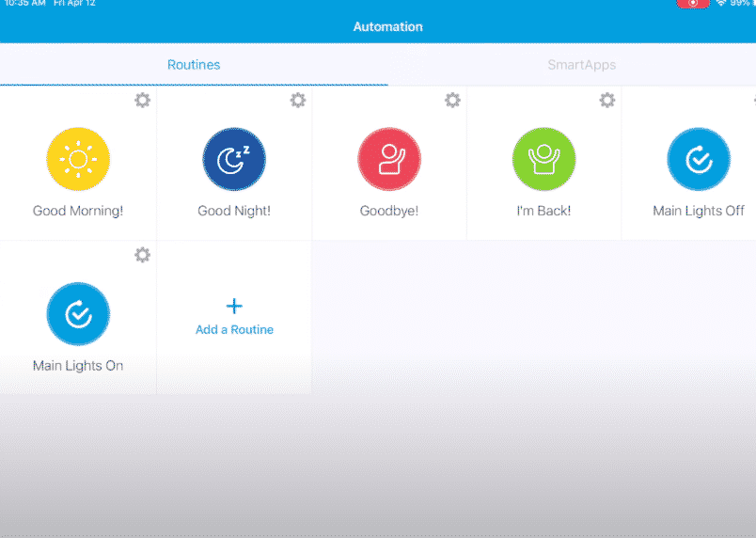Tap the Good Morning sun icon
Viewport: 756px width, 538px height.
pyautogui.click(x=78, y=160)
